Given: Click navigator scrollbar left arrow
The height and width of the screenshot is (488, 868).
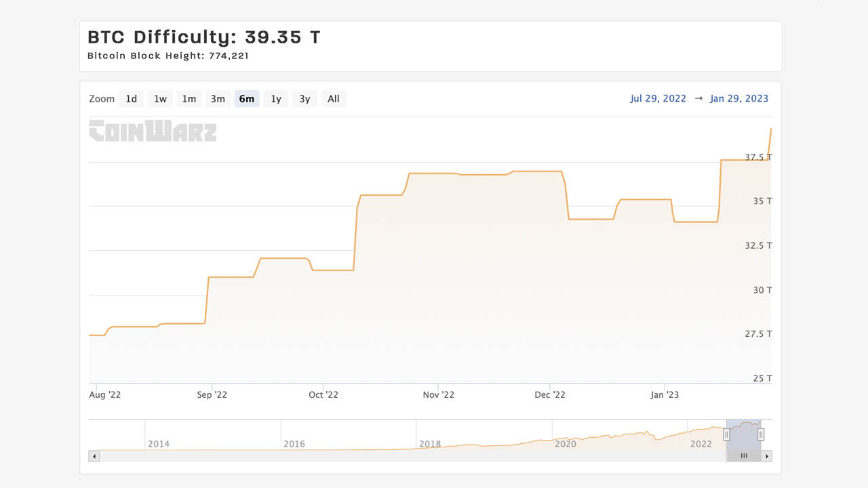Looking at the screenshot, I should pos(94,456).
